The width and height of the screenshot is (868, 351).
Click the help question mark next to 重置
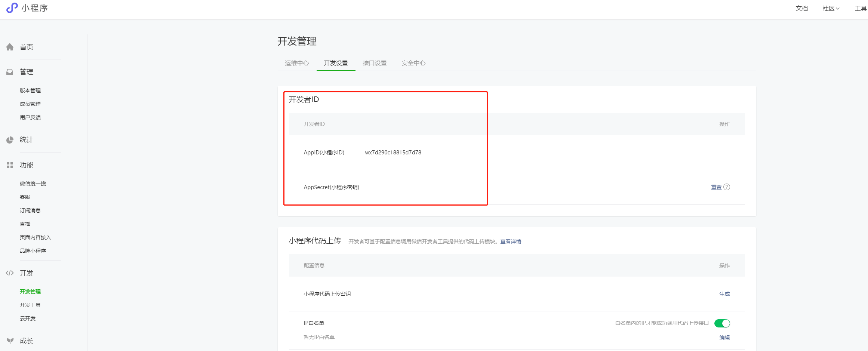(727, 187)
